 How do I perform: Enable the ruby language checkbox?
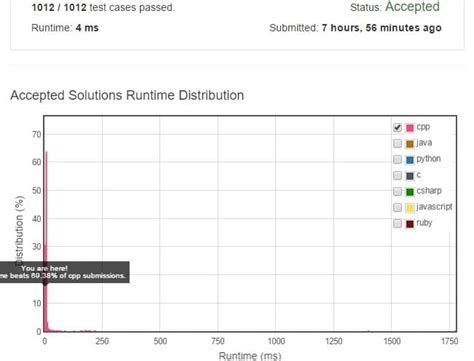[x=397, y=223]
